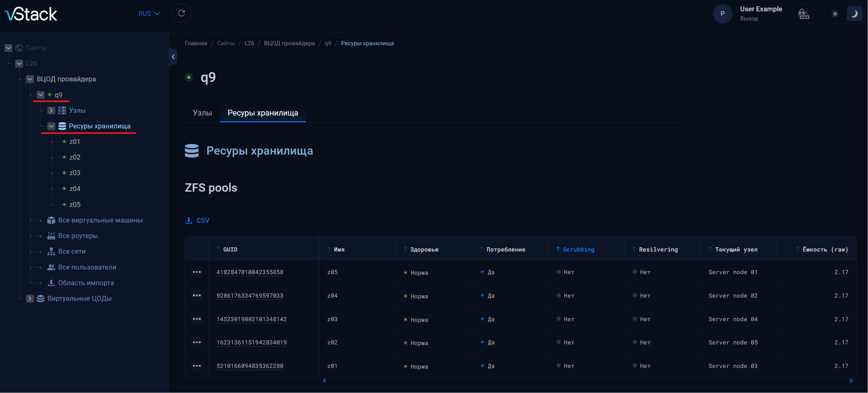
Task: Download the CSV export
Action: pyautogui.click(x=198, y=220)
